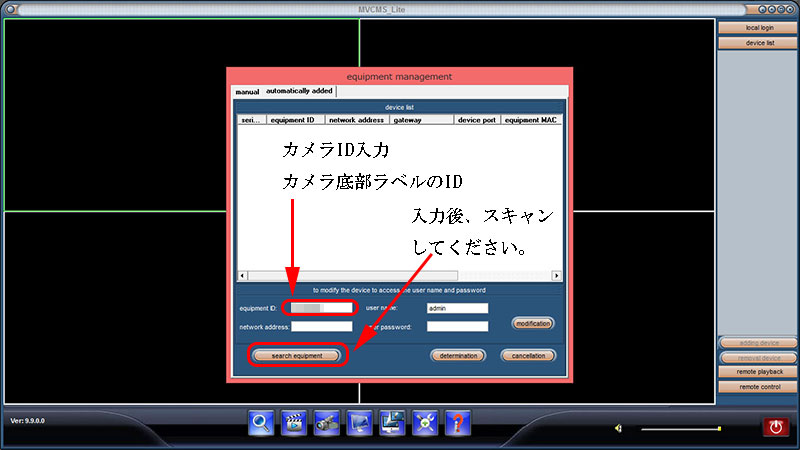Click the round icon at title bar left
This screenshot has height=450, width=800.
click(x=10, y=9)
